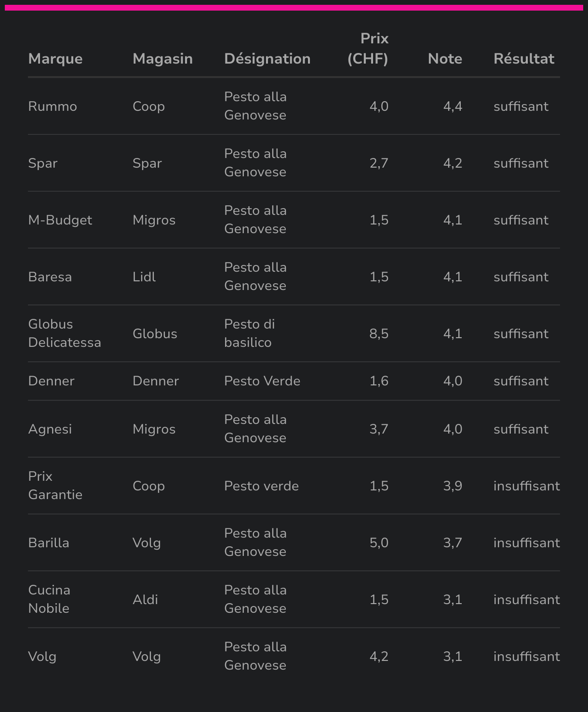Click the Magasin column header
588x712 pixels.
click(x=162, y=59)
